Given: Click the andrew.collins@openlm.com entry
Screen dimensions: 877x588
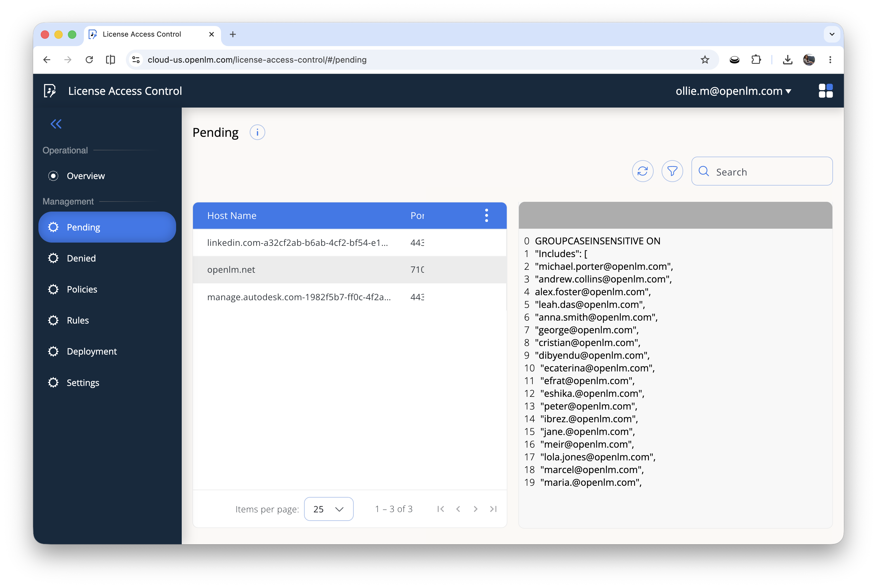Looking at the screenshot, I should [x=603, y=279].
